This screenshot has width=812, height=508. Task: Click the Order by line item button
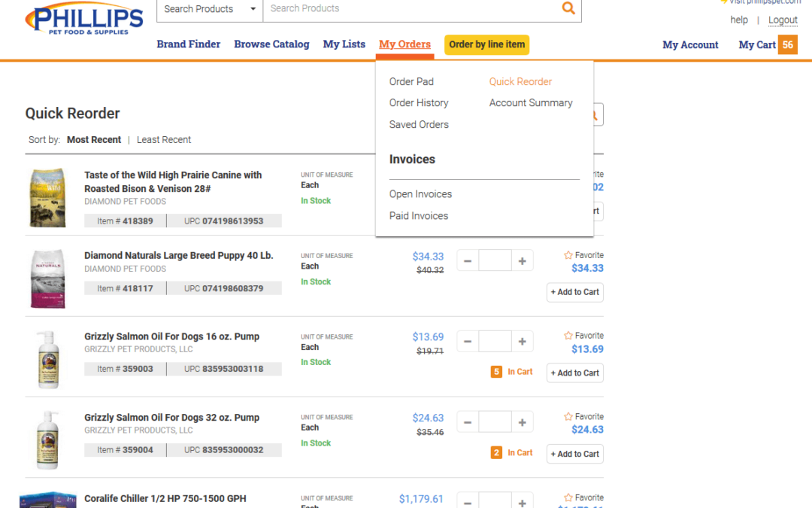pyautogui.click(x=486, y=44)
